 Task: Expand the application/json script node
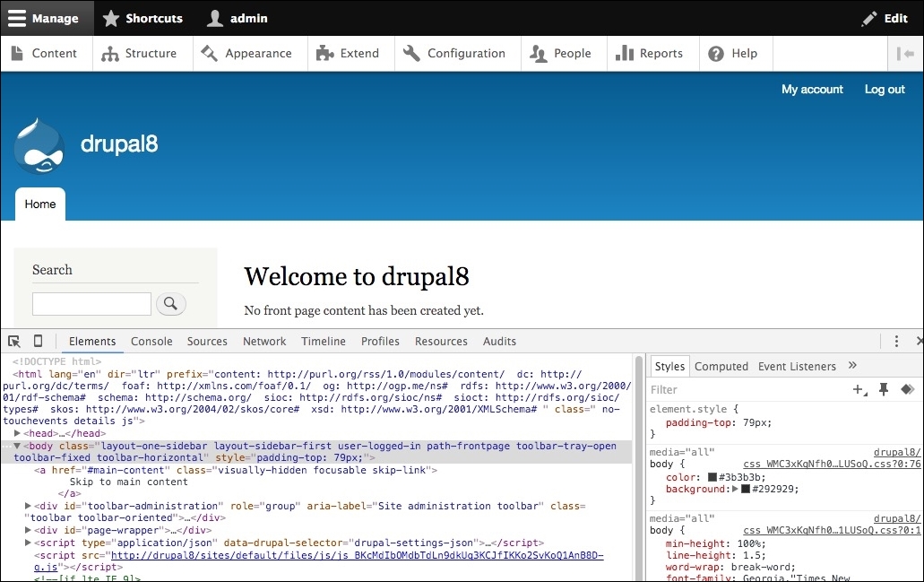28,543
